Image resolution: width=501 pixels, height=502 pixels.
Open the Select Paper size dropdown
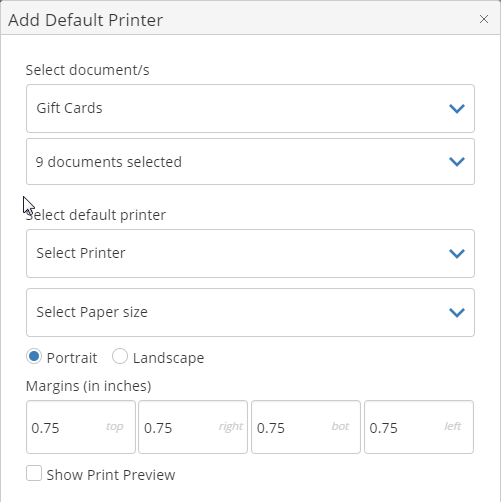(x=250, y=312)
